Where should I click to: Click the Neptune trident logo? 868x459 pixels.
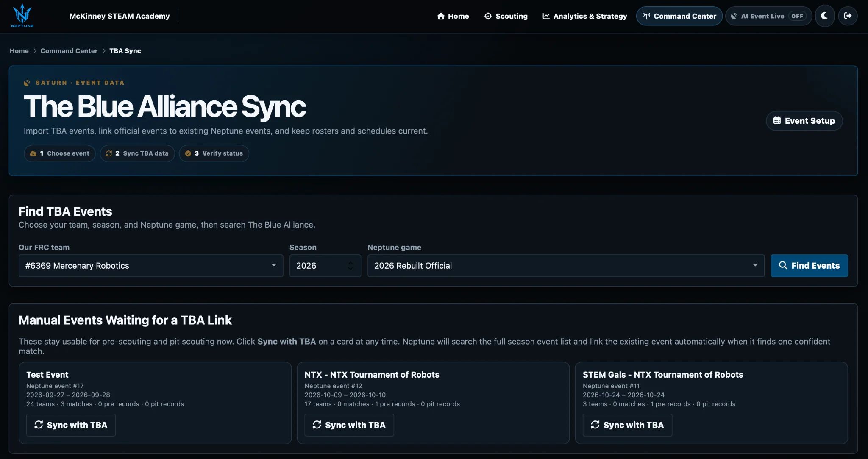[22, 16]
